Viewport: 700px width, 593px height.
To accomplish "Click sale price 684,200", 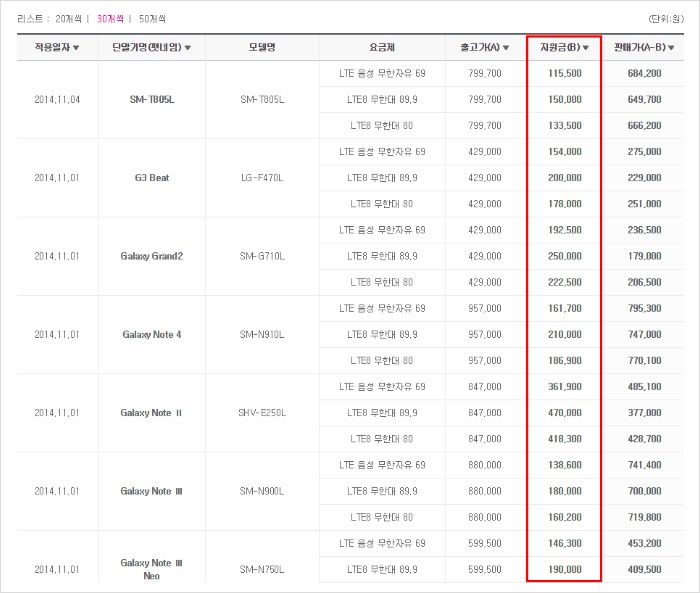I will coord(644,73).
